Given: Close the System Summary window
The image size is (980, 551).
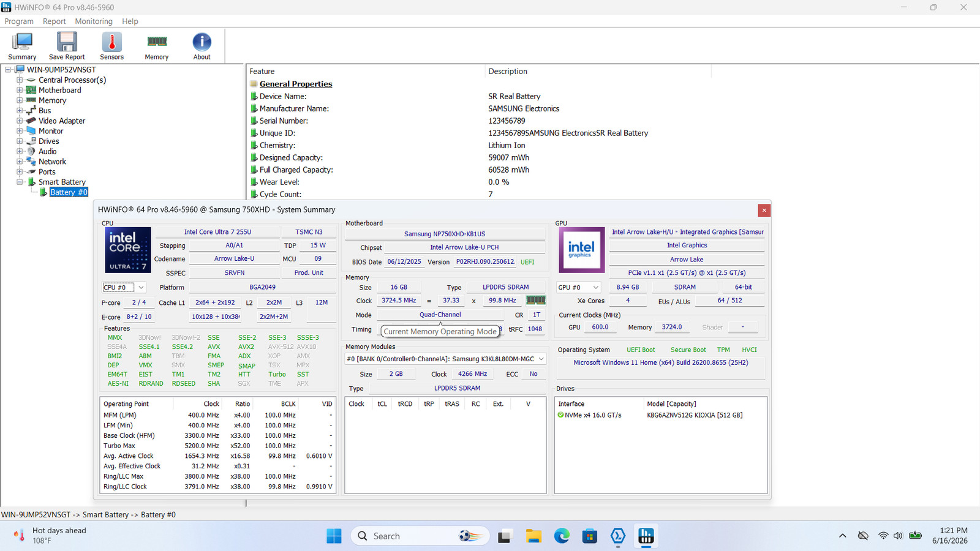Looking at the screenshot, I should click(764, 211).
